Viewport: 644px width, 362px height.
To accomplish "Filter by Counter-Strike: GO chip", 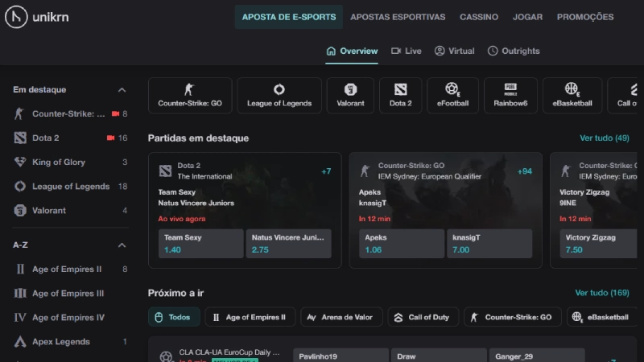I will coord(513,317).
